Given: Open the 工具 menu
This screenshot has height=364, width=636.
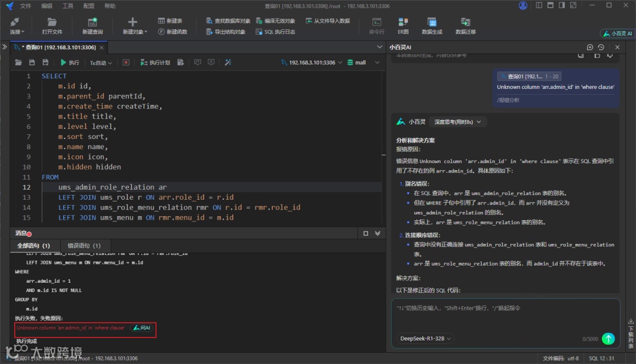Looking at the screenshot, I should (68, 6).
